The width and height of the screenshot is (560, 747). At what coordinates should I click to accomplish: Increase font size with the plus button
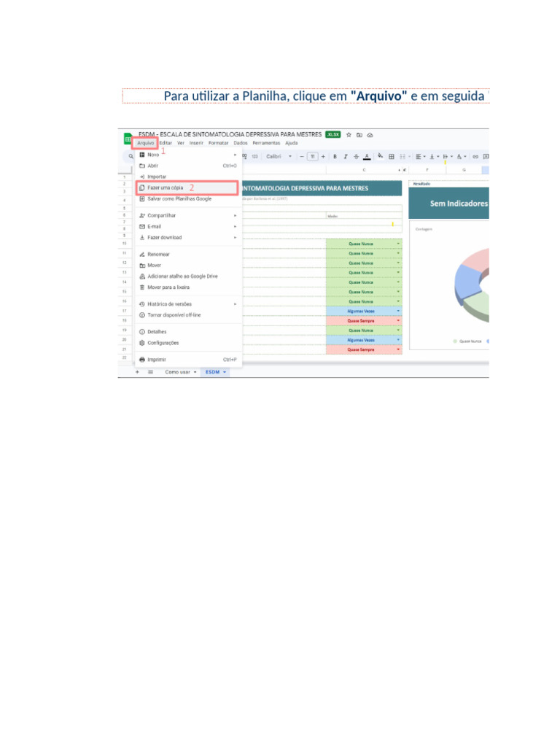click(x=323, y=156)
